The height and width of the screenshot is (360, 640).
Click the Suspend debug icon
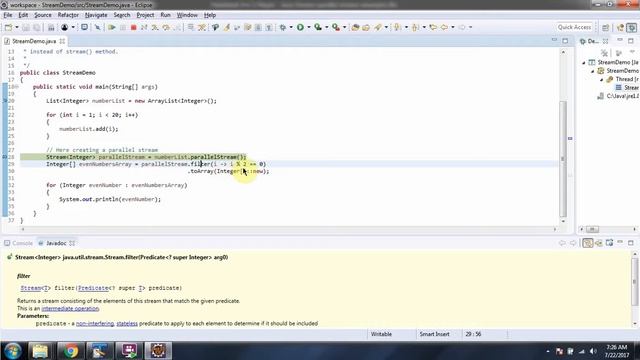[x=122, y=27]
